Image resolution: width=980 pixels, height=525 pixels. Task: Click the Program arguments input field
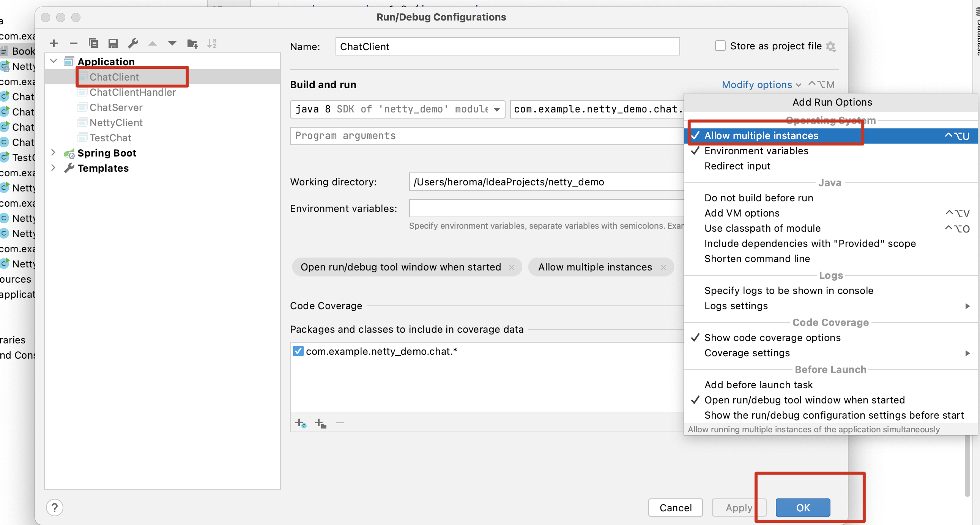tap(487, 136)
